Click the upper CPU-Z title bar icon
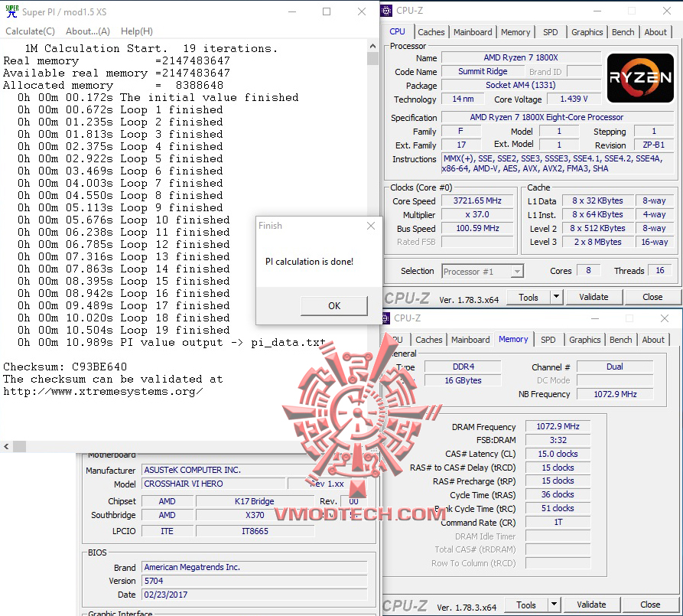This screenshot has height=616, width=683. point(385,10)
